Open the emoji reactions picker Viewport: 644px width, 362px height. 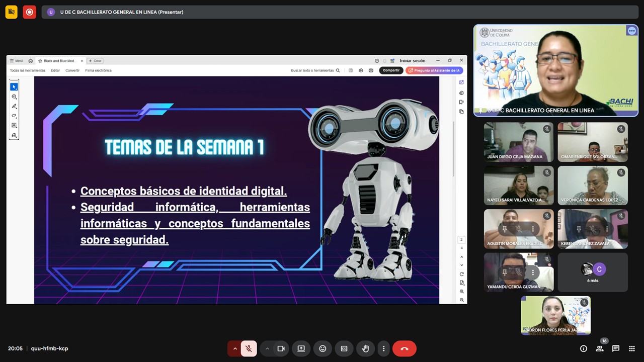coord(323,348)
